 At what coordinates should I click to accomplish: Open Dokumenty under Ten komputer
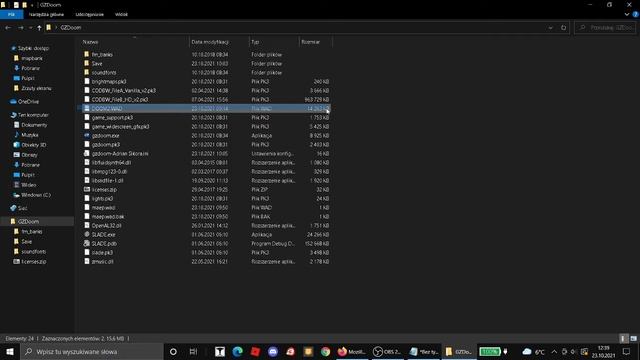(34, 125)
